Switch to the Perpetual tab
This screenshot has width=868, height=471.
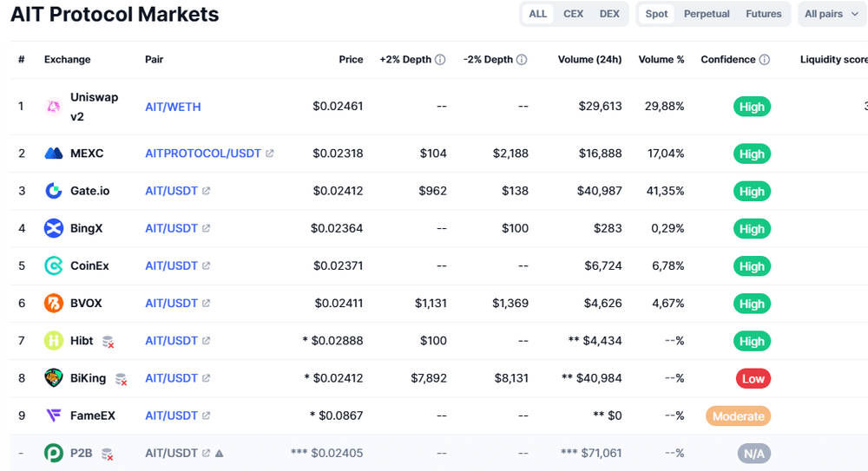click(707, 14)
